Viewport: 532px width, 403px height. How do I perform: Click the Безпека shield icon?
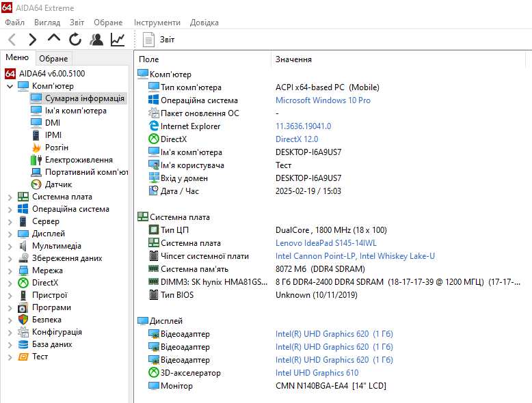(x=23, y=320)
